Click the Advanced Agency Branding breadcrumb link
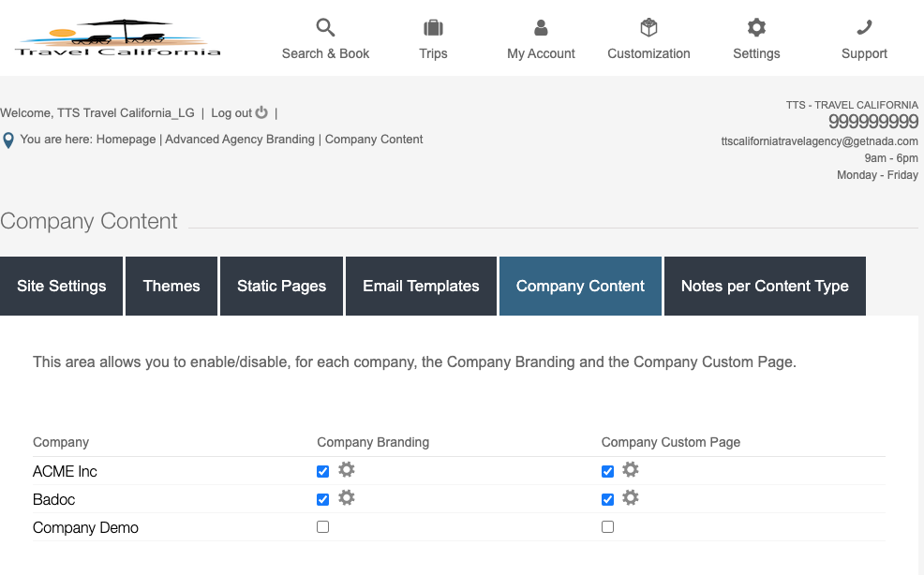Viewport: 924px width, 575px height. [x=240, y=140]
